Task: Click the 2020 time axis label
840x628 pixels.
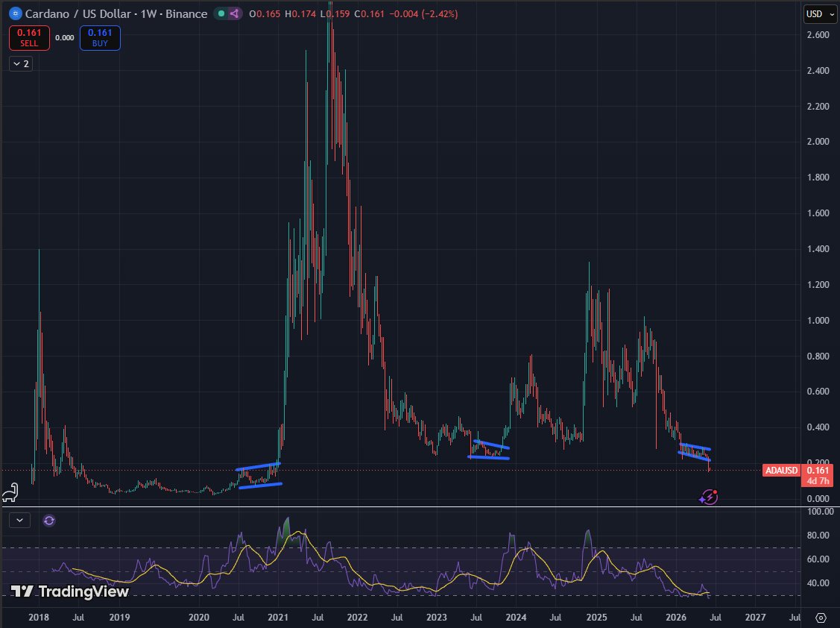Action: tap(199, 618)
